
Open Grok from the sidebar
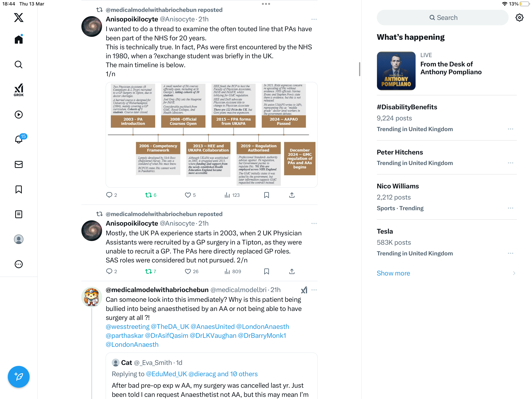click(x=18, y=90)
